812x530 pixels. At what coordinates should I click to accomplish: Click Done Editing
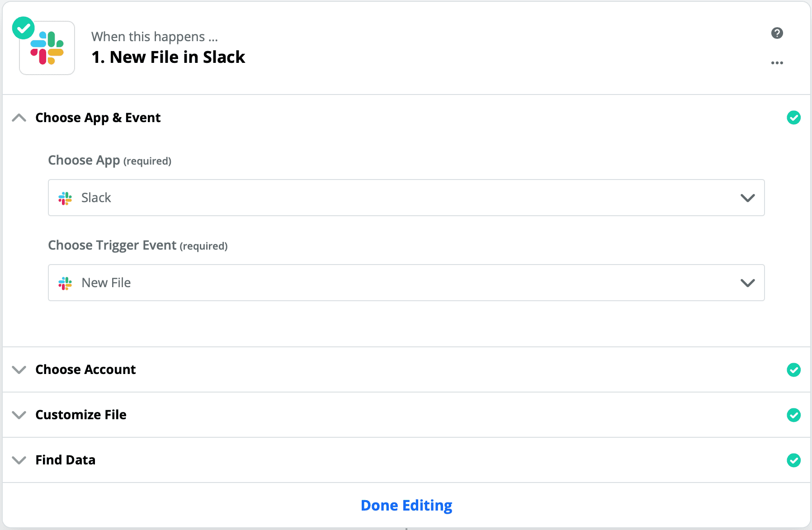(406, 505)
